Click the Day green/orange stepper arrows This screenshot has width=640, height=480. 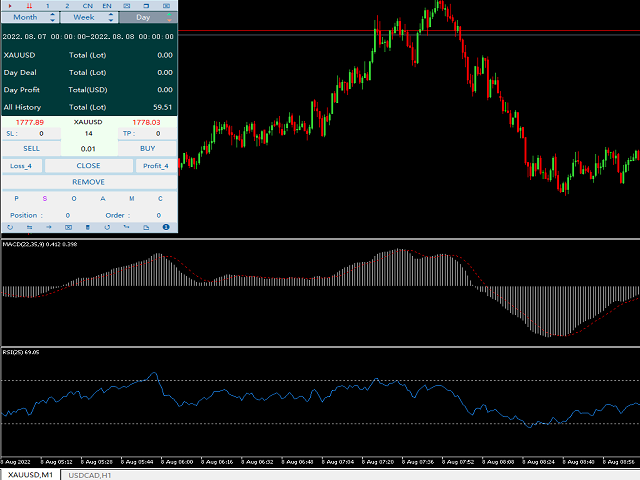click(169, 17)
